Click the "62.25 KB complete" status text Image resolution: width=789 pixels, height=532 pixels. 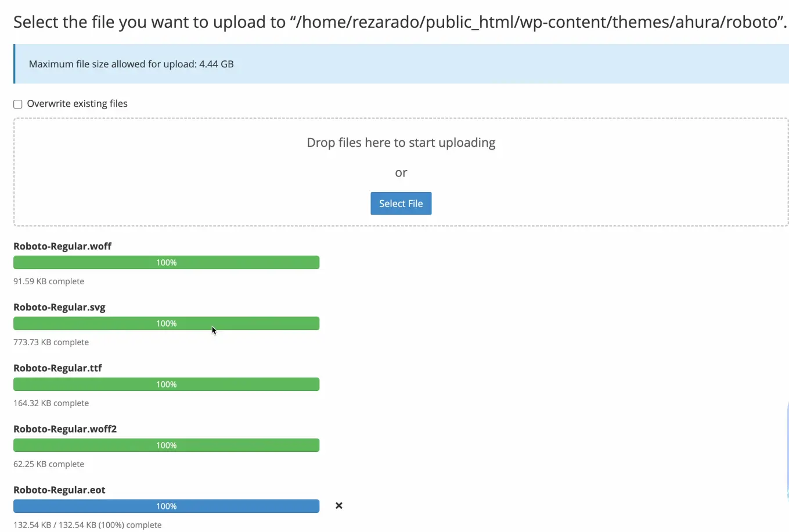[x=49, y=464]
